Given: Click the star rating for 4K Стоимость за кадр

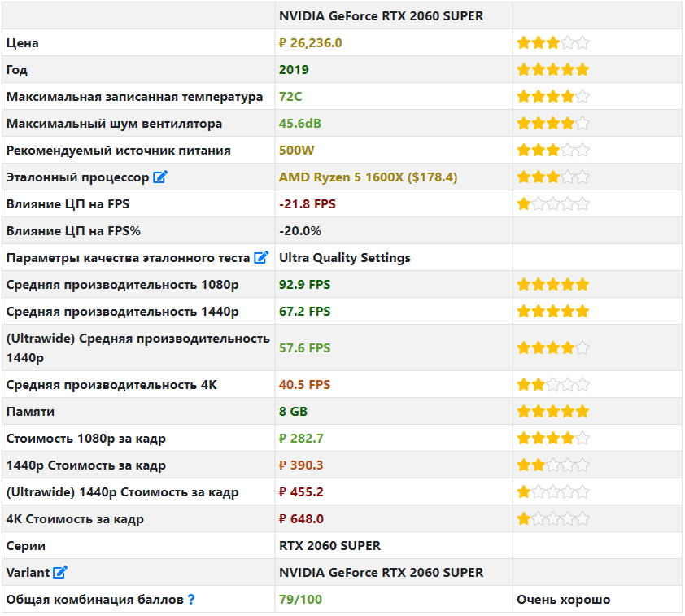Looking at the screenshot, I should [553, 518].
